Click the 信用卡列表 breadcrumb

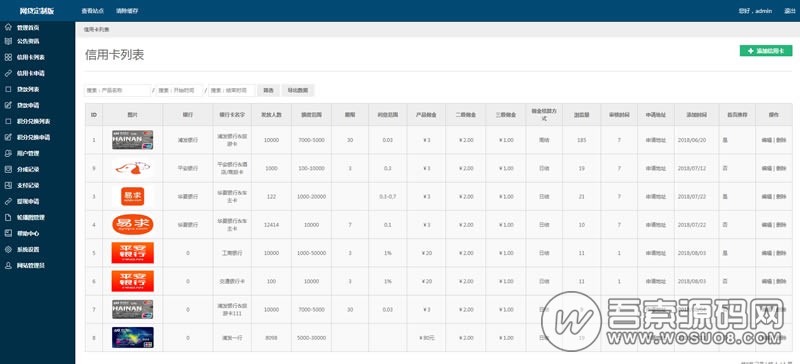[x=96, y=30]
